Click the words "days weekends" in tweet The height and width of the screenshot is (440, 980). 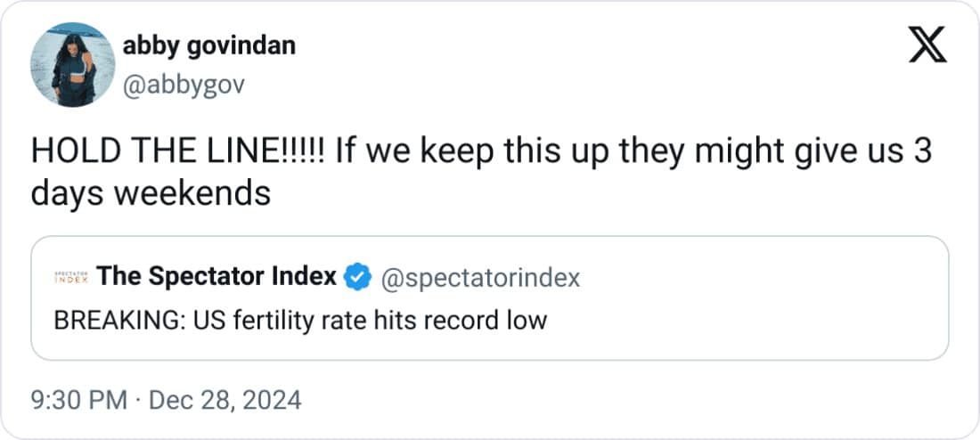coord(151,193)
